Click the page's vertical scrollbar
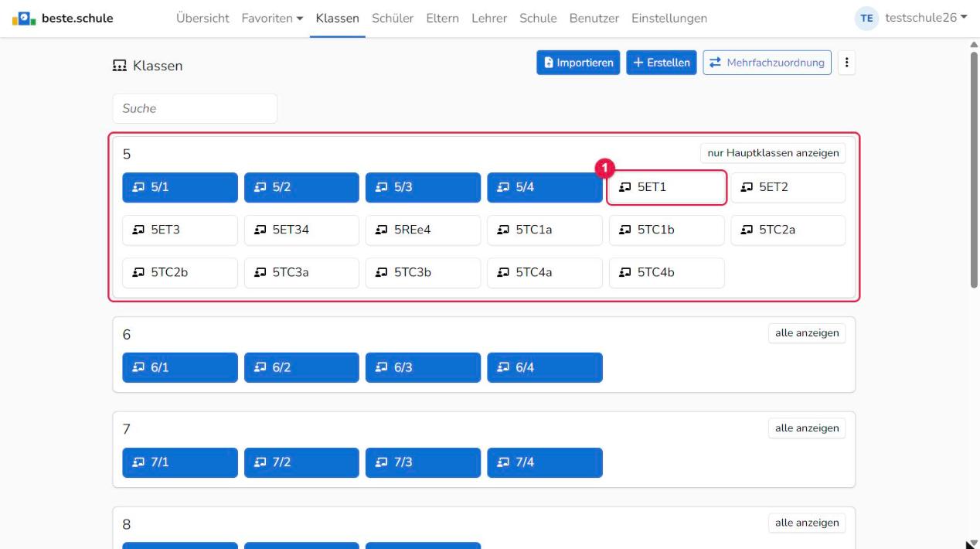The width and height of the screenshot is (980, 549). [974, 170]
